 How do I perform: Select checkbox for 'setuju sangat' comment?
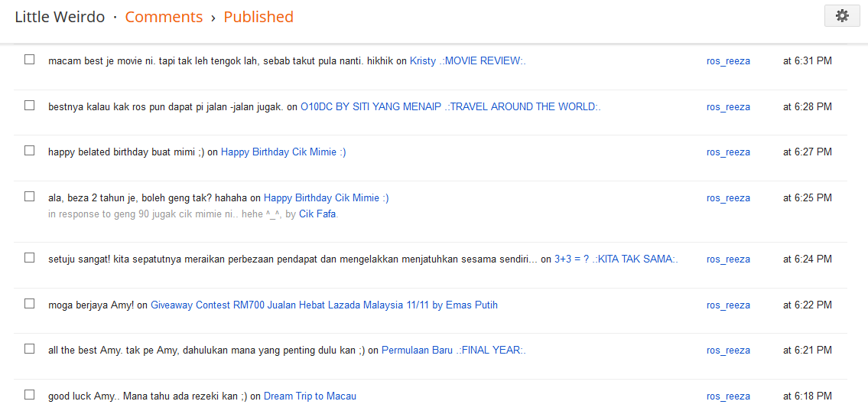(x=29, y=258)
